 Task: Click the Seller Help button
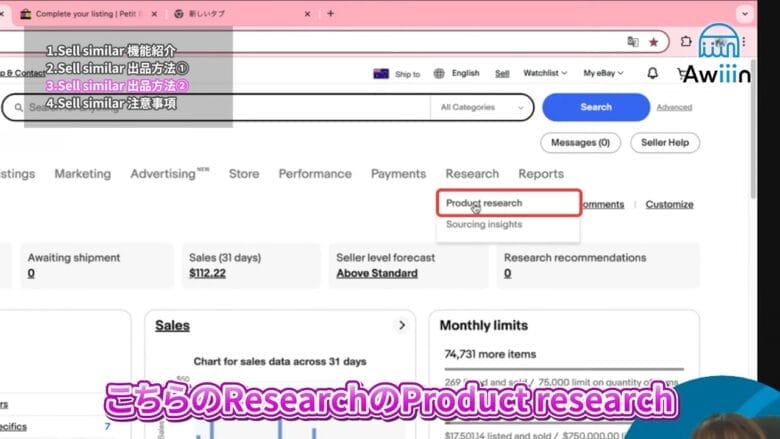[x=665, y=143]
